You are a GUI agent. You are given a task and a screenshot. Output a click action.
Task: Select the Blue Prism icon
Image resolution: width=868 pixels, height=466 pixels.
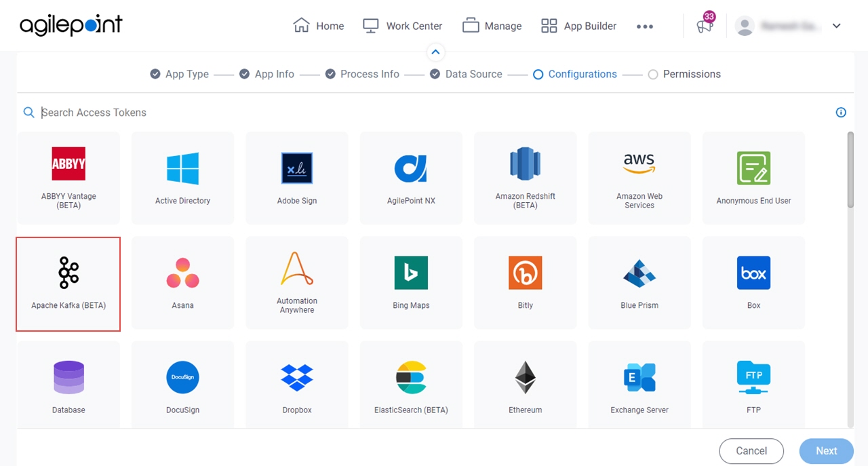(x=639, y=273)
